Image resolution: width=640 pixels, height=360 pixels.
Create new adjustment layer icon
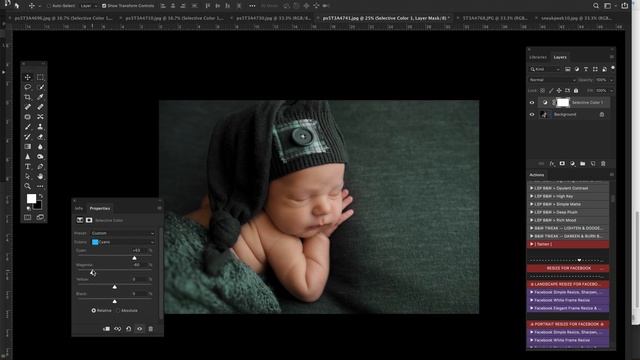coord(572,164)
